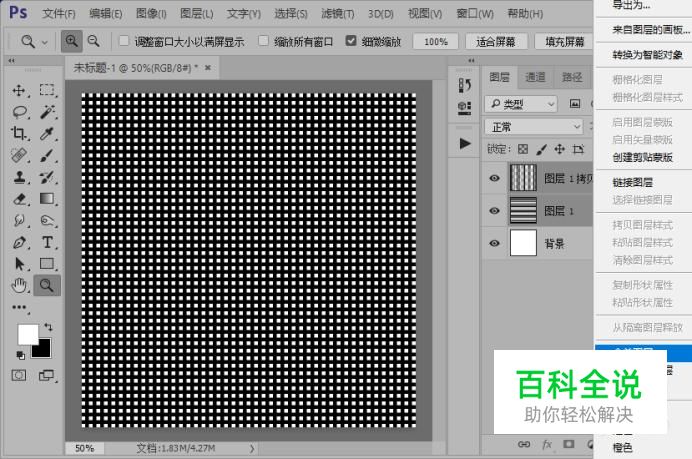Screen dimensions: 692x459
Task: Open the 滤镜 menu
Action: tap(338, 14)
